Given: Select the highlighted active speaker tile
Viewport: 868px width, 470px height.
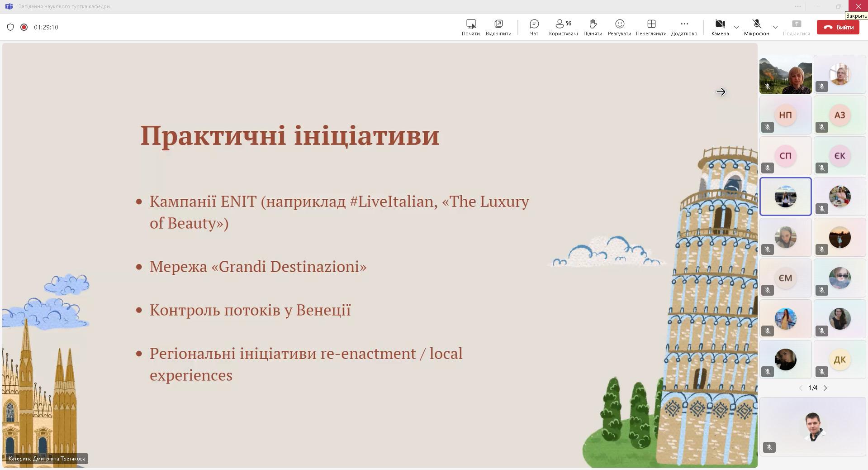Looking at the screenshot, I should [x=786, y=197].
